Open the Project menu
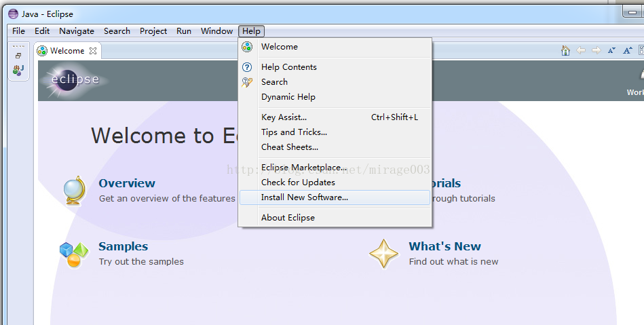644x325 pixels. [153, 31]
